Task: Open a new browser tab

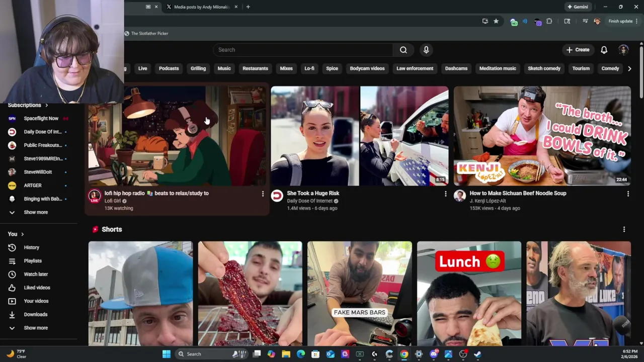Action: point(248,7)
